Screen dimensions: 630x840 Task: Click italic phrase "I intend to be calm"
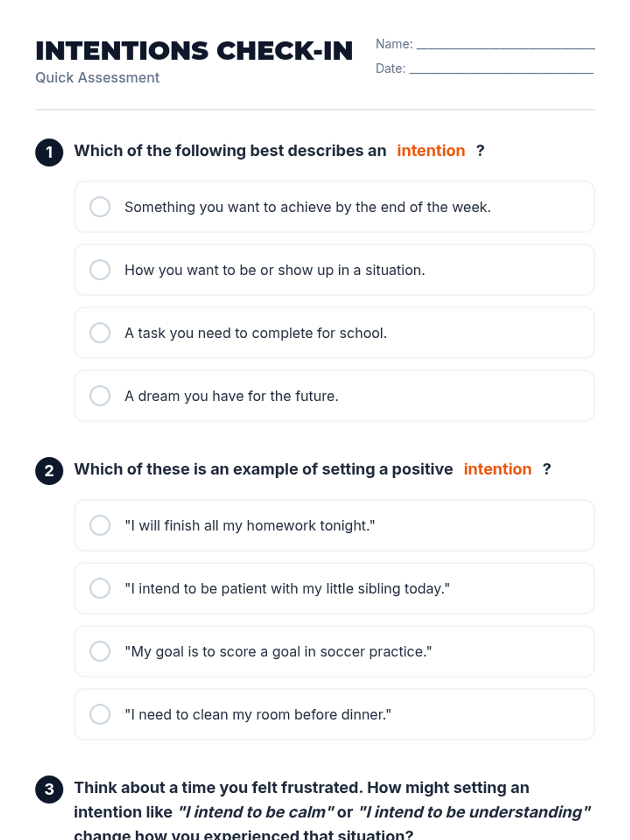(256, 812)
